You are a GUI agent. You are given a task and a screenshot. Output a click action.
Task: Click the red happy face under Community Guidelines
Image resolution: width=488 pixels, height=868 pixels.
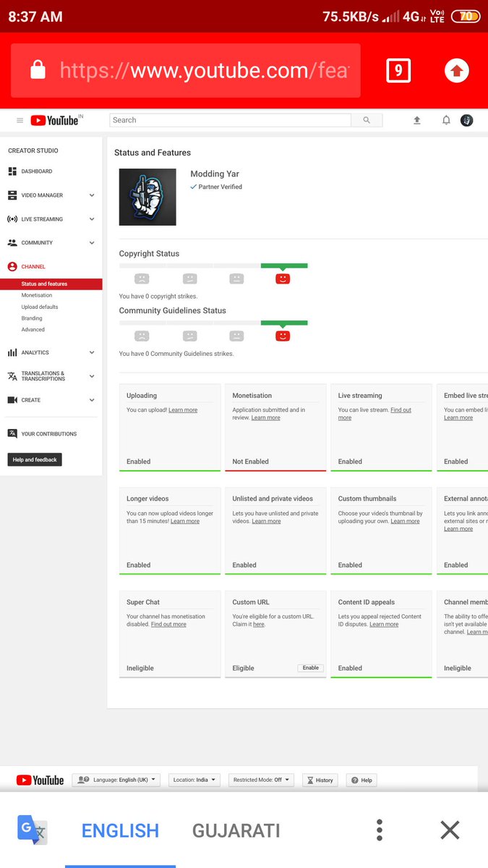(283, 336)
